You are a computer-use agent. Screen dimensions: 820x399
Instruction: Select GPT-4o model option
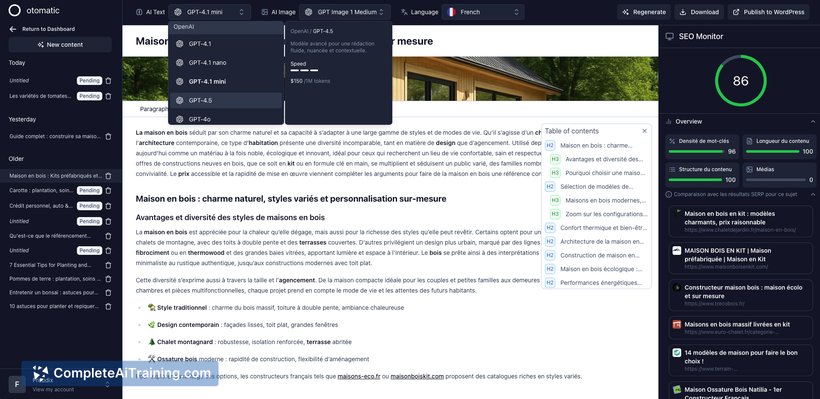coord(225,119)
